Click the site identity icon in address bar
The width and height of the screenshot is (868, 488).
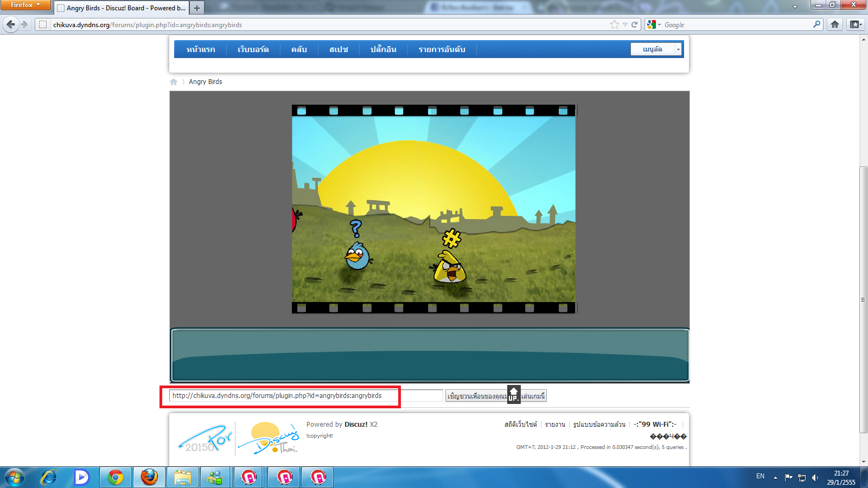[43, 24]
